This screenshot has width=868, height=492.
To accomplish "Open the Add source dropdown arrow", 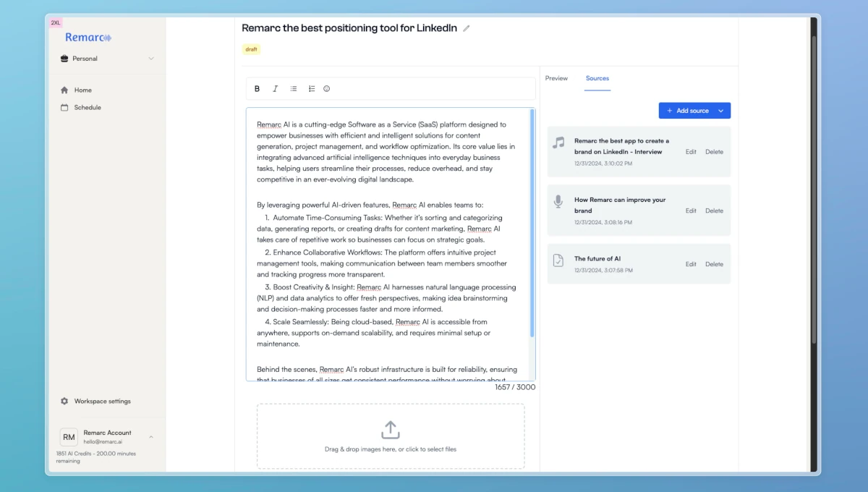I will click(721, 111).
